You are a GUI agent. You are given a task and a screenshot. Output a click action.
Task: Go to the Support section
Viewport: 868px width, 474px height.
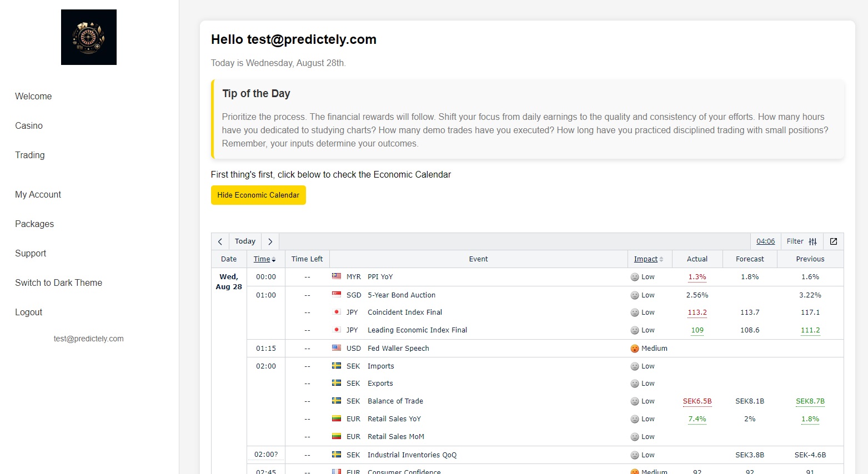point(31,253)
